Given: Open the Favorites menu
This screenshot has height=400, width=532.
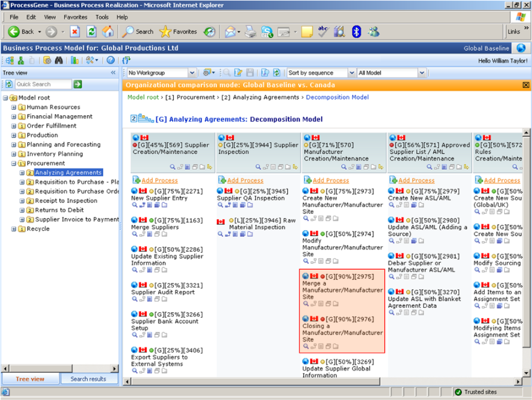Looking at the screenshot, I should [x=75, y=17].
